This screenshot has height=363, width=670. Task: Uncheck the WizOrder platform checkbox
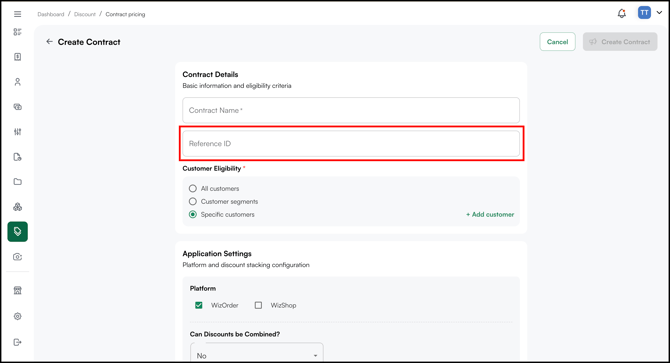click(x=199, y=305)
